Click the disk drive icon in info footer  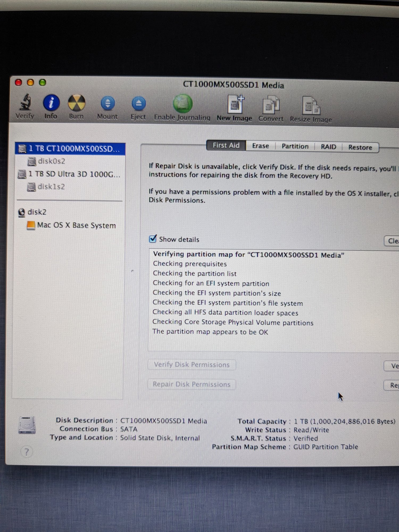[x=27, y=425]
